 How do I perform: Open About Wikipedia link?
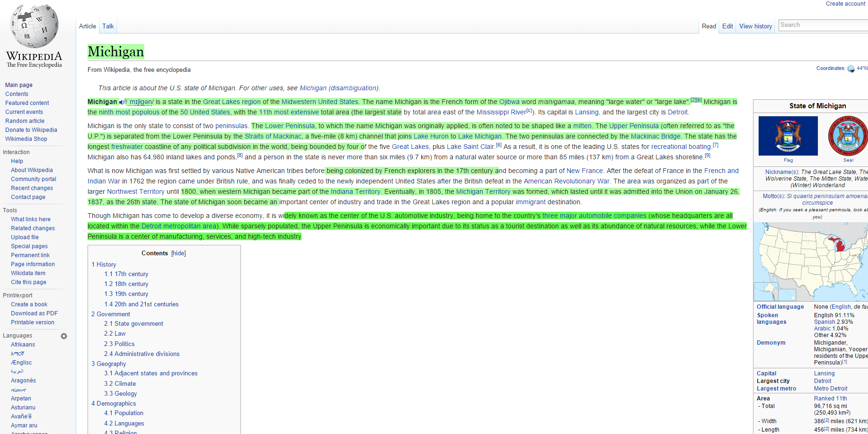click(32, 170)
